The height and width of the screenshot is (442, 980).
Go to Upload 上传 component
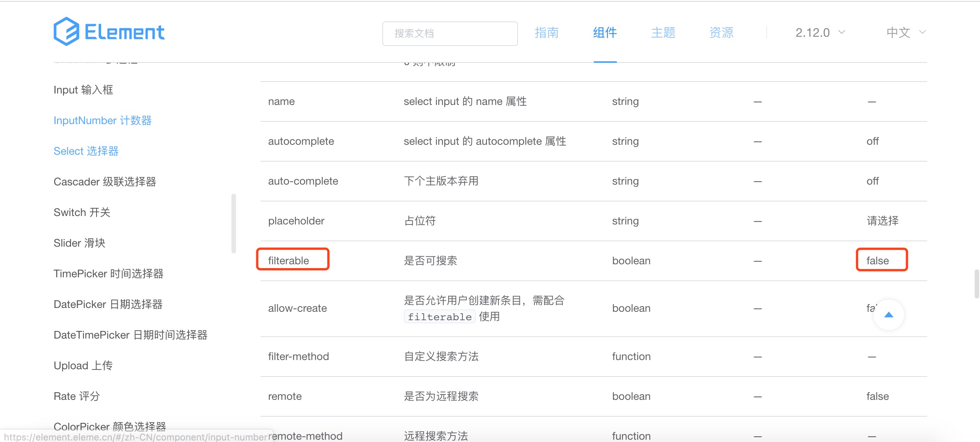(x=83, y=366)
